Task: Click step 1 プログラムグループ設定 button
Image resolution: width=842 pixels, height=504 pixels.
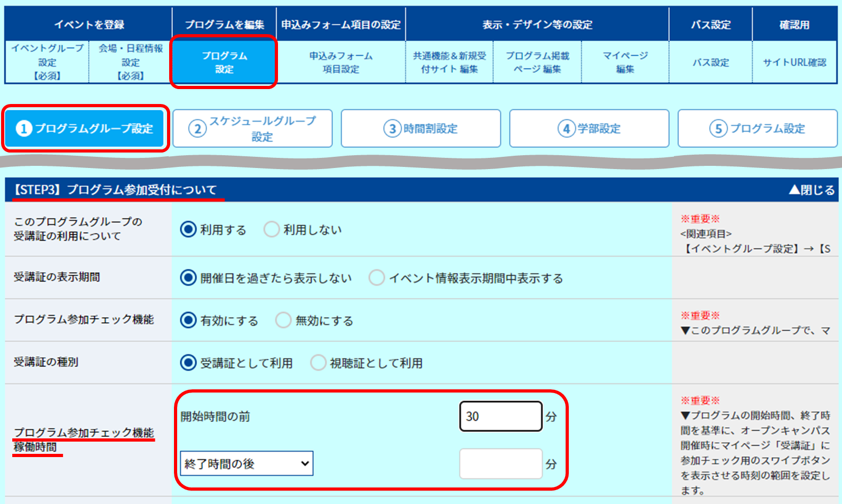Action: coord(85,129)
